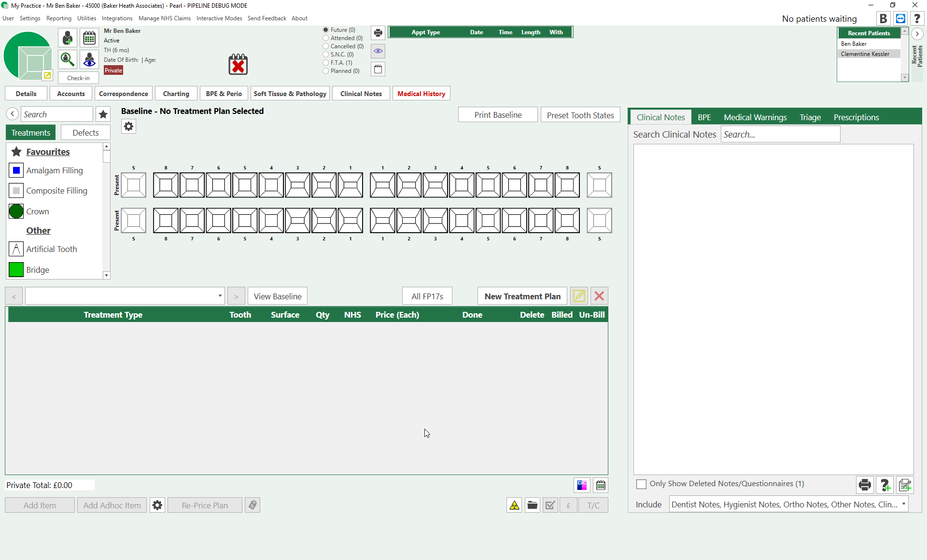Click the yellow warning triangle icon

(x=514, y=505)
